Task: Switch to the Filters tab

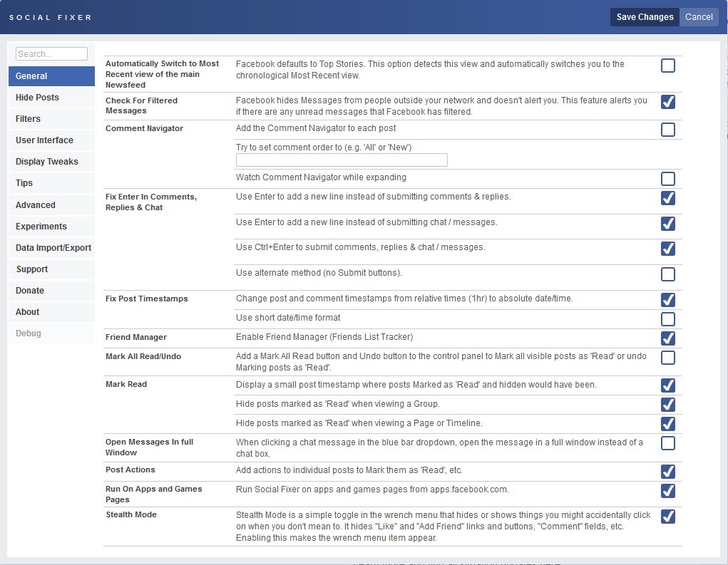Action: coord(51,119)
